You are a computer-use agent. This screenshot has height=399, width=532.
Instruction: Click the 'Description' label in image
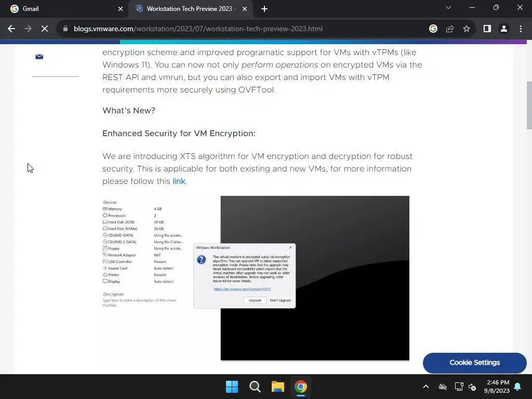(113, 295)
